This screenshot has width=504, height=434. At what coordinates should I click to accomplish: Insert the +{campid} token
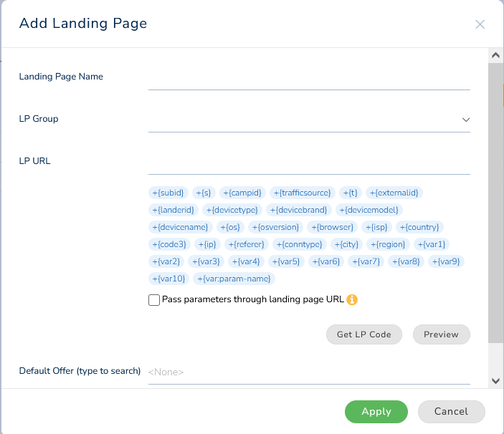[242, 193]
